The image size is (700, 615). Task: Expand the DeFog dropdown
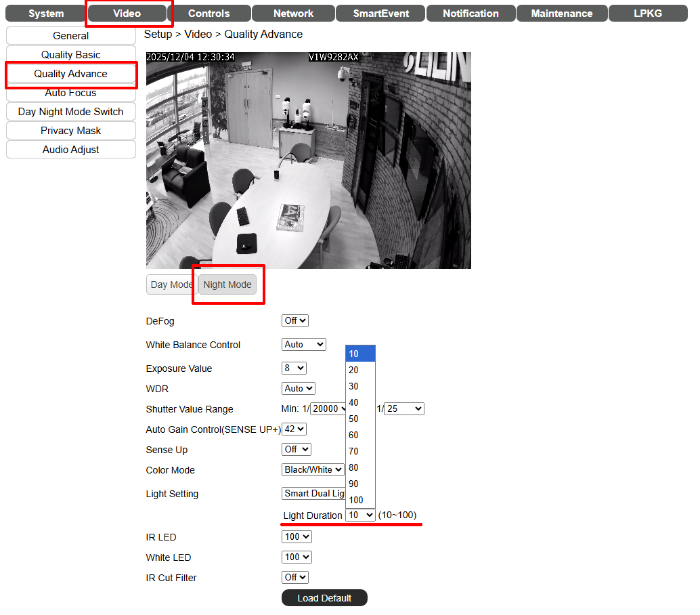click(x=295, y=321)
